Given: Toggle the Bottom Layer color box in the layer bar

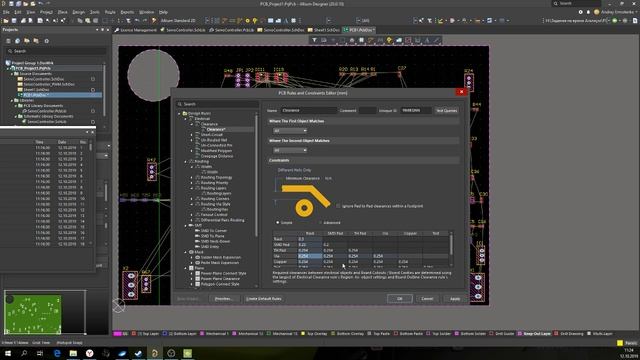Looking at the screenshot, I should (x=165, y=333).
